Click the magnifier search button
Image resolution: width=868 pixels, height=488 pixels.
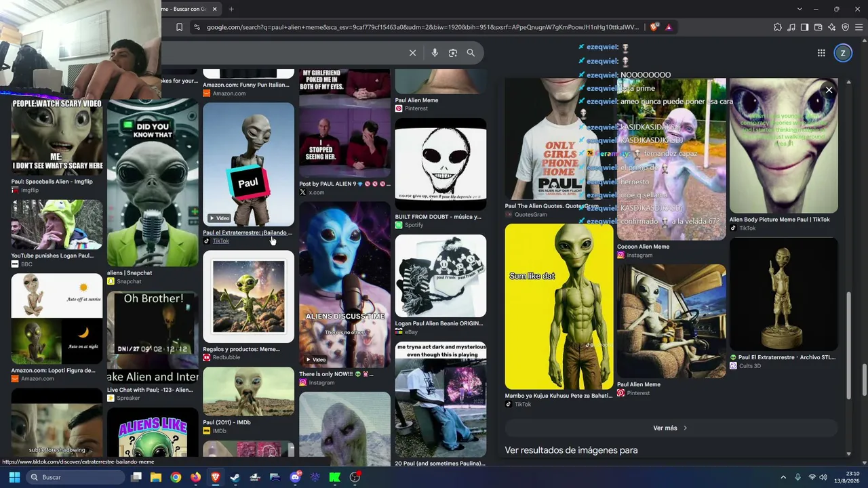[x=471, y=53]
